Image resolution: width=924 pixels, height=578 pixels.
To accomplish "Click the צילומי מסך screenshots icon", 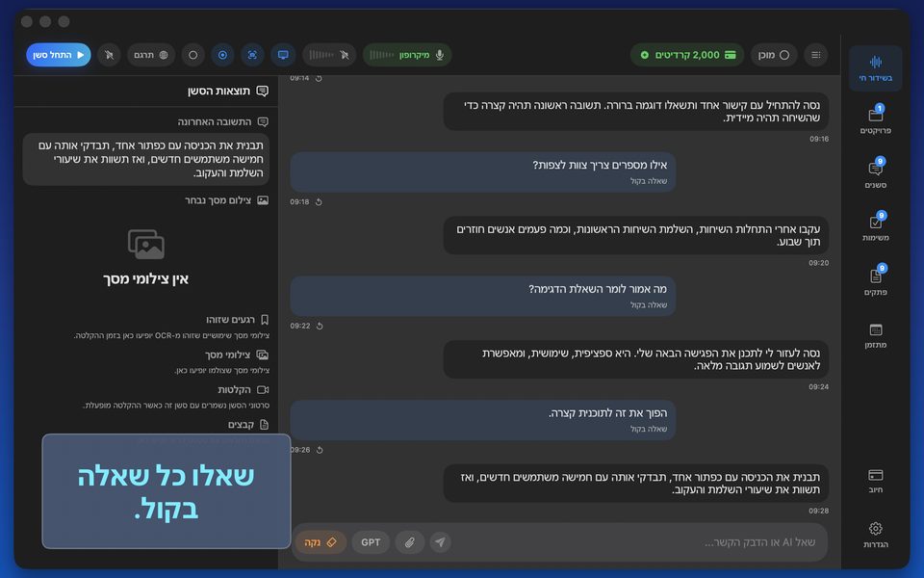I will 263,355.
